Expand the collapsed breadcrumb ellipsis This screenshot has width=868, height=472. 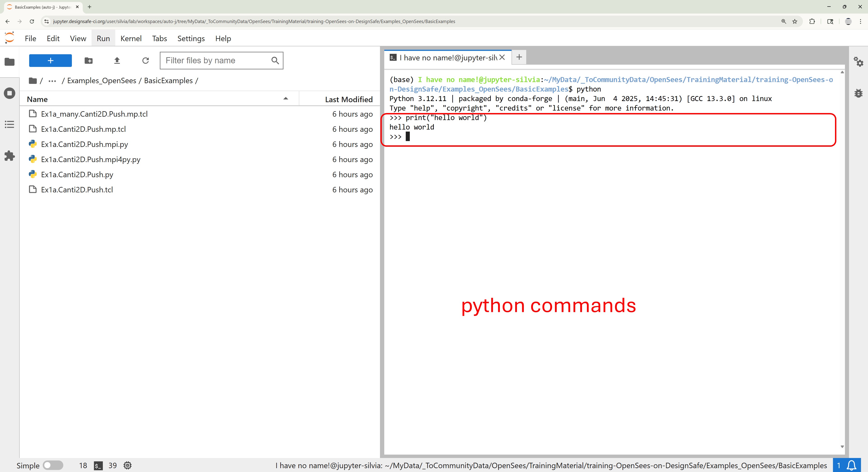[52, 81]
